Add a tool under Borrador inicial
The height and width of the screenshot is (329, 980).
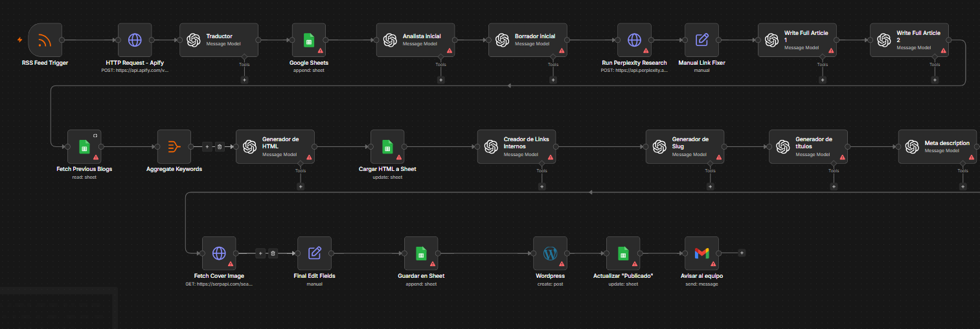tap(553, 80)
